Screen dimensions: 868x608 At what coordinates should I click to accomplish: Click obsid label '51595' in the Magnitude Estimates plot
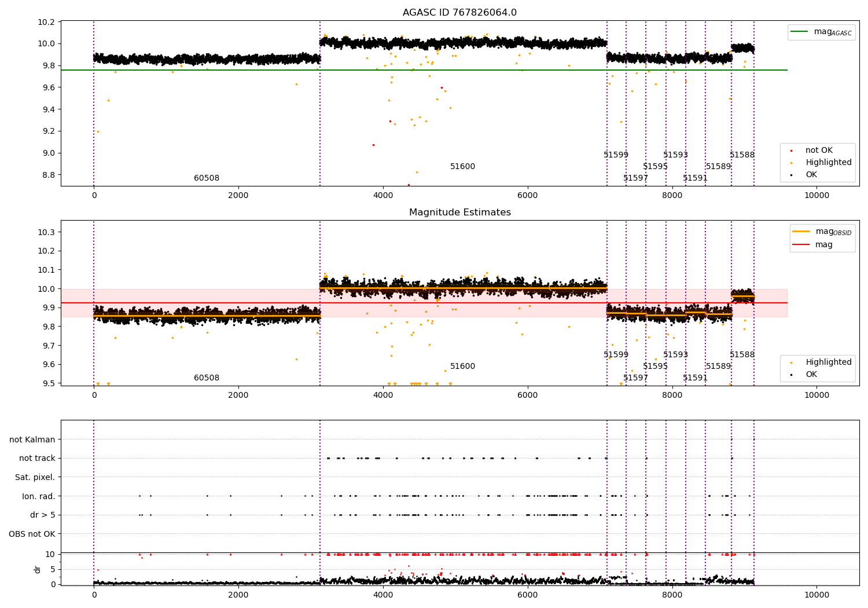655,366
